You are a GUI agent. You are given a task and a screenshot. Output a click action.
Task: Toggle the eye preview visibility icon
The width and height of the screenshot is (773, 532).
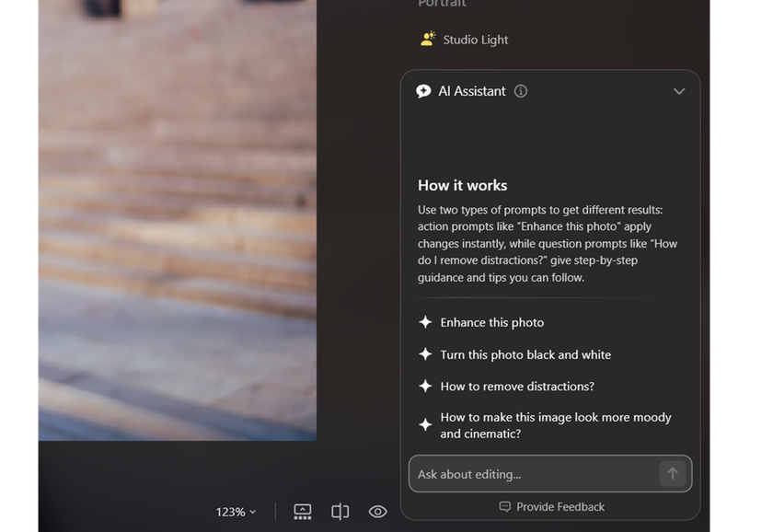(x=377, y=512)
